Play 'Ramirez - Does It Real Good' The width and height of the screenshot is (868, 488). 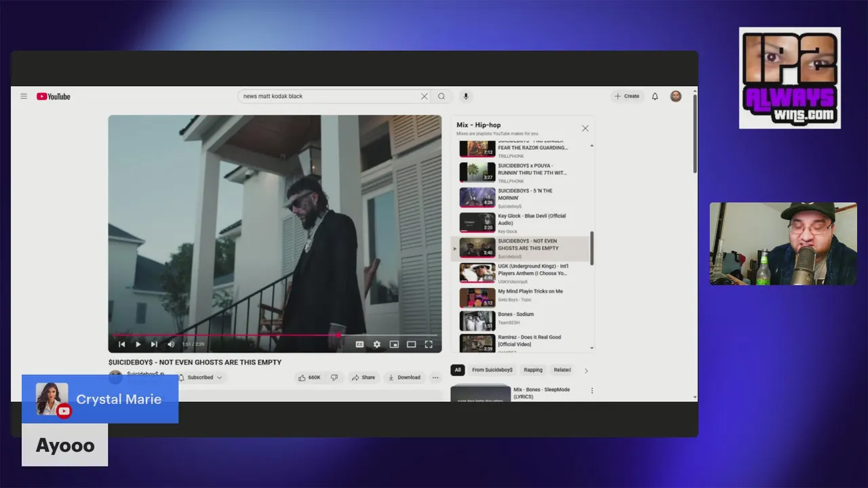[x=522, y=344]
